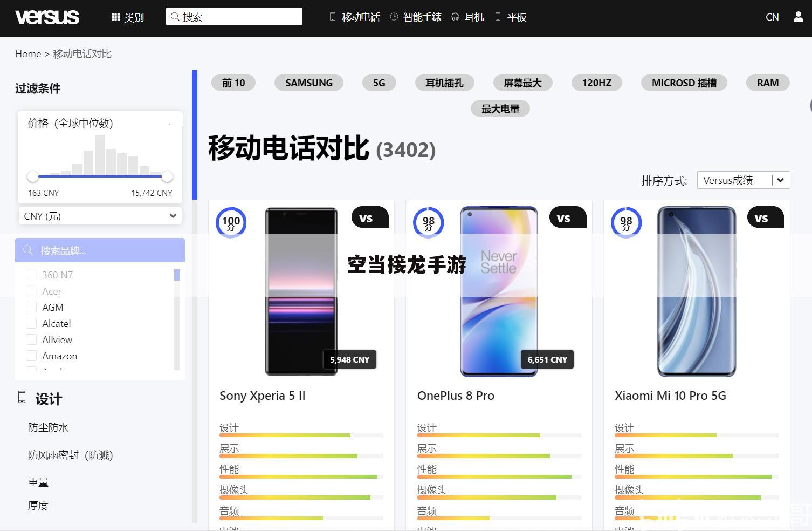This screenshot has height=531, width=812.
Task: Click the headphones icon in nav
Action: (455, 17)
